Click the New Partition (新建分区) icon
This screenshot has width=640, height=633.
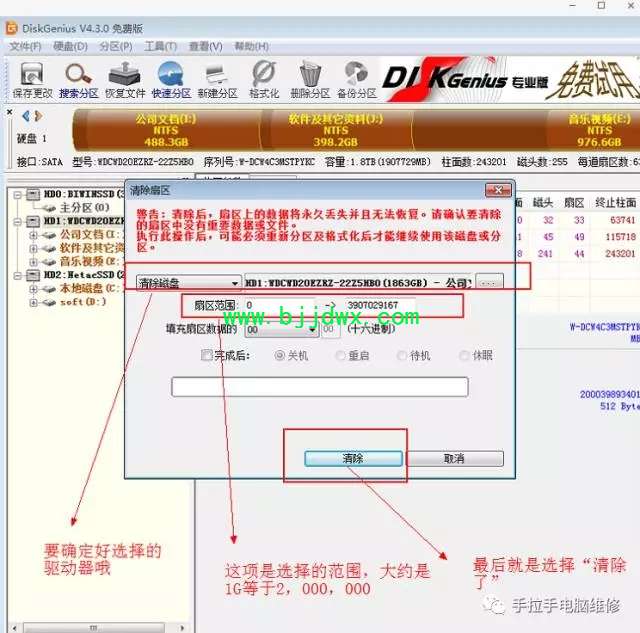[x=217, y=80]
